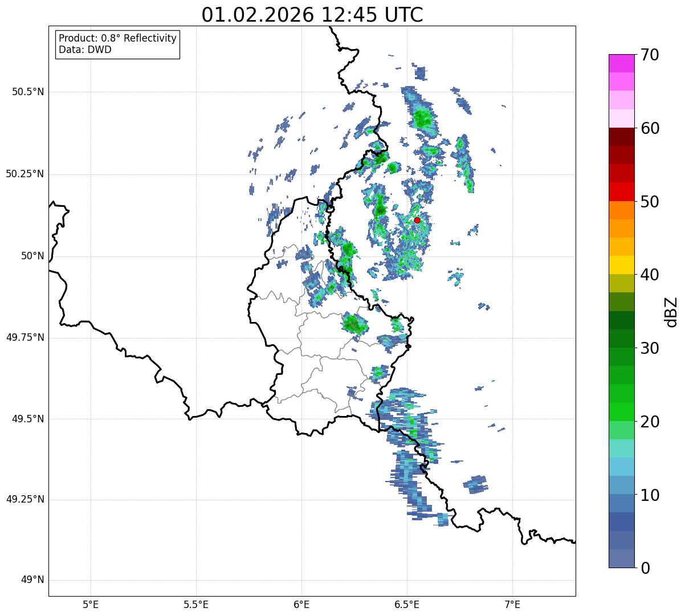Click the 7°E longitude label
The height and width of the screenshot is (616, 685).
click(x=512, y=604)
